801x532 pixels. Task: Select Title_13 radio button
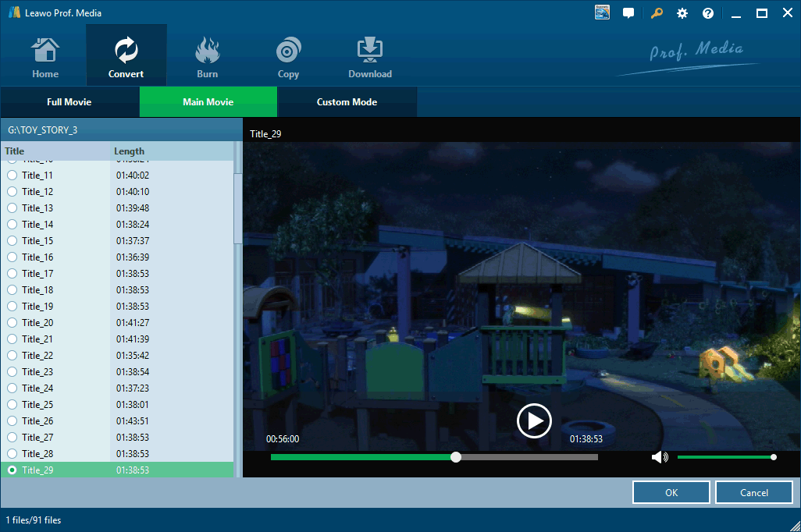pyautogui.click(x=12, y=207)
